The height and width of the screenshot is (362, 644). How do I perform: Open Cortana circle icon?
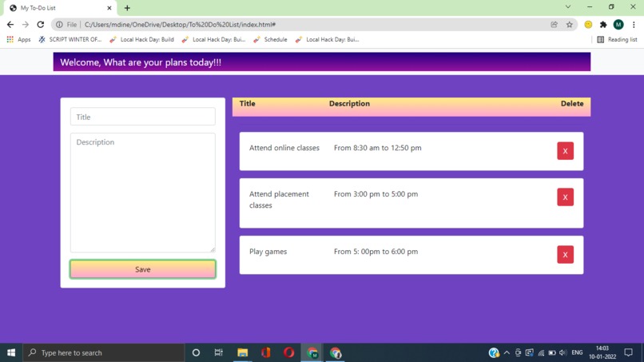(x=196, y=352)
